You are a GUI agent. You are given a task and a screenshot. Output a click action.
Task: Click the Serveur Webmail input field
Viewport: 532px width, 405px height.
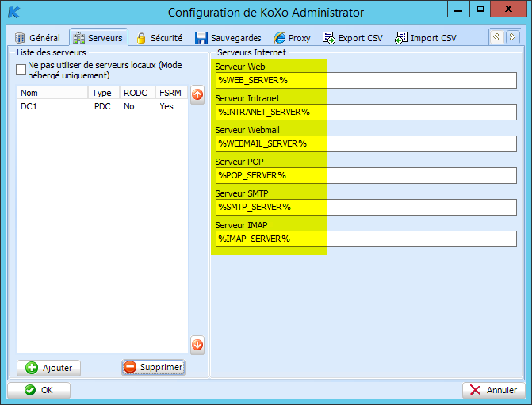[x=366, y=143]
